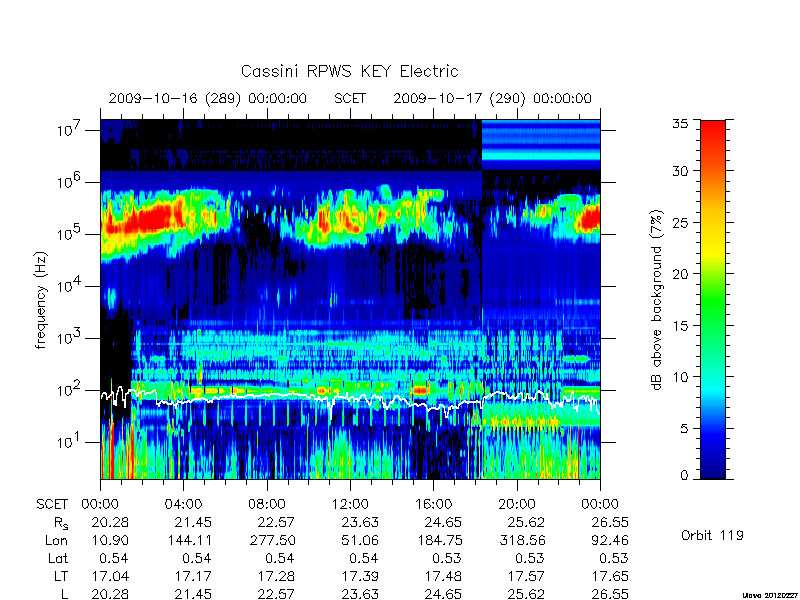Select longitude value 277.50
The height and width of the screenshot is (600, 800).
pos(272,540)
